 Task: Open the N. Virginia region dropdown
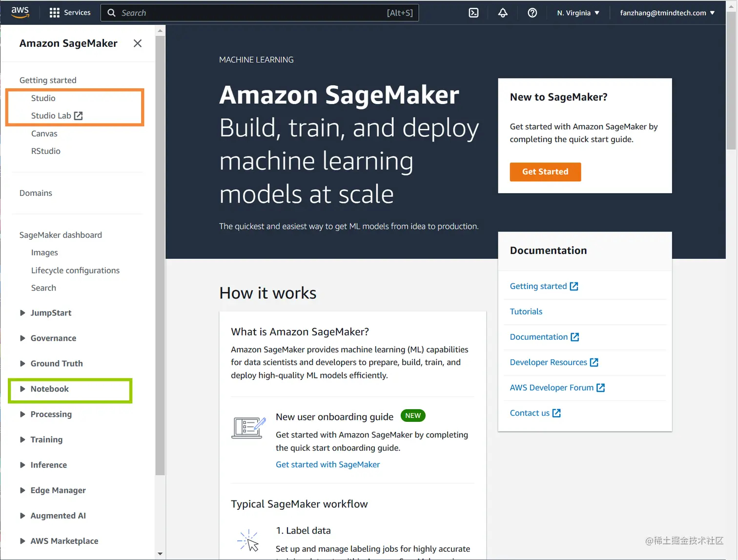tap(578, 13)
